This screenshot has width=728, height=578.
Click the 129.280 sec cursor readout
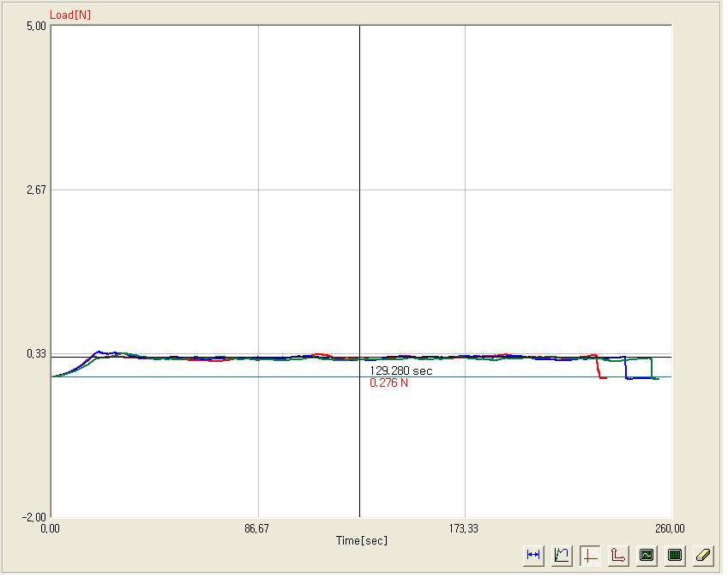pyautogui.click(x=400, y=371)
